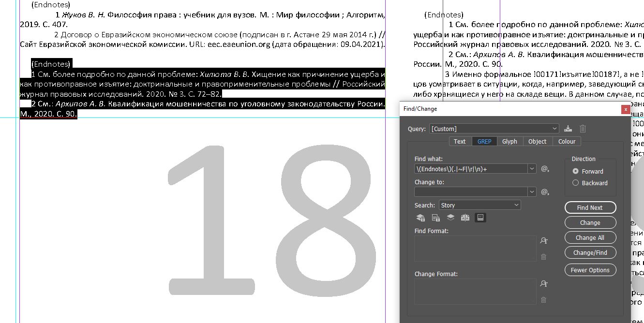This screenshot has width=644, height=323.
Task: Specify attributes to find icon
Action: [544, 241]
